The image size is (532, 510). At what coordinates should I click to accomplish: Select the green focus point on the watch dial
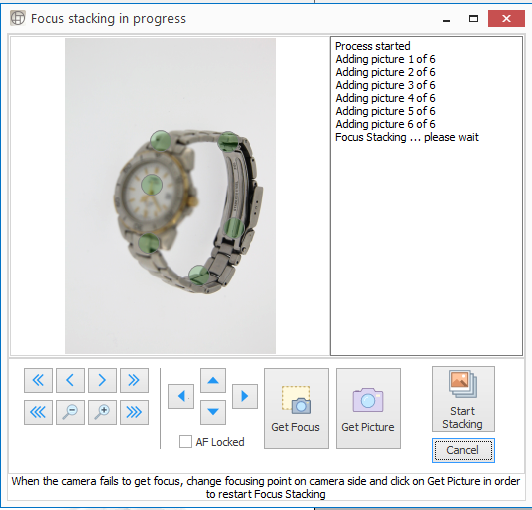click(x=152, y=185)
